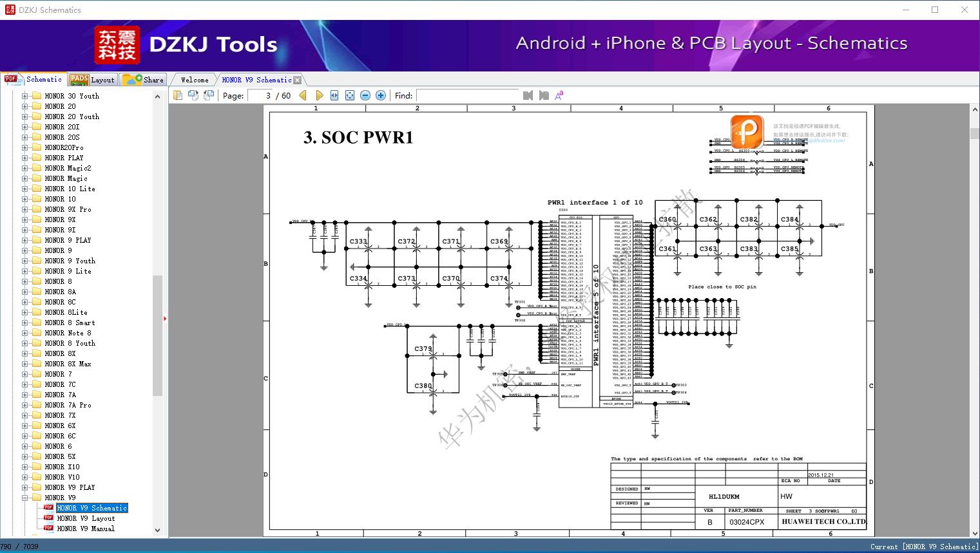Open the Share tab

143,80
